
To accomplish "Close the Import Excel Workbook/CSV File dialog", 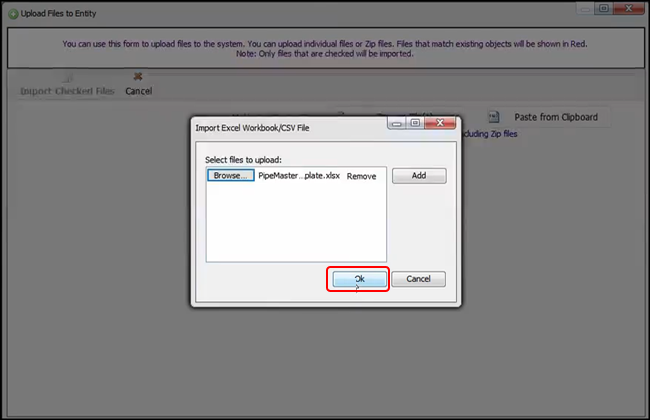I will (441, 124).
